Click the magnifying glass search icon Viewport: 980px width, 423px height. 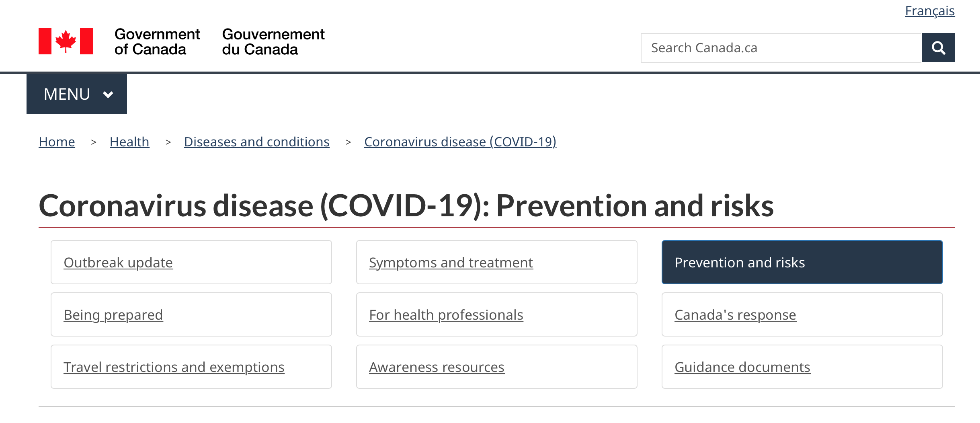tap(938, 47)
